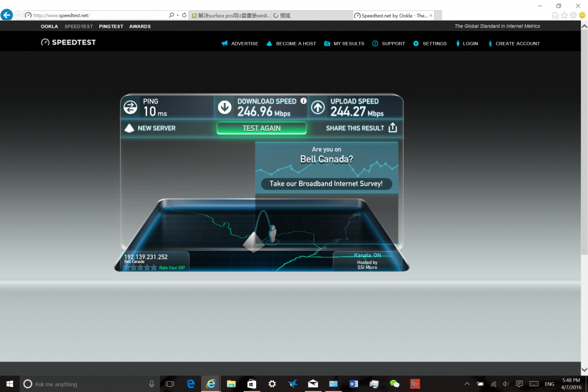Open the Advertise menu item

click(x=240, y=44)
